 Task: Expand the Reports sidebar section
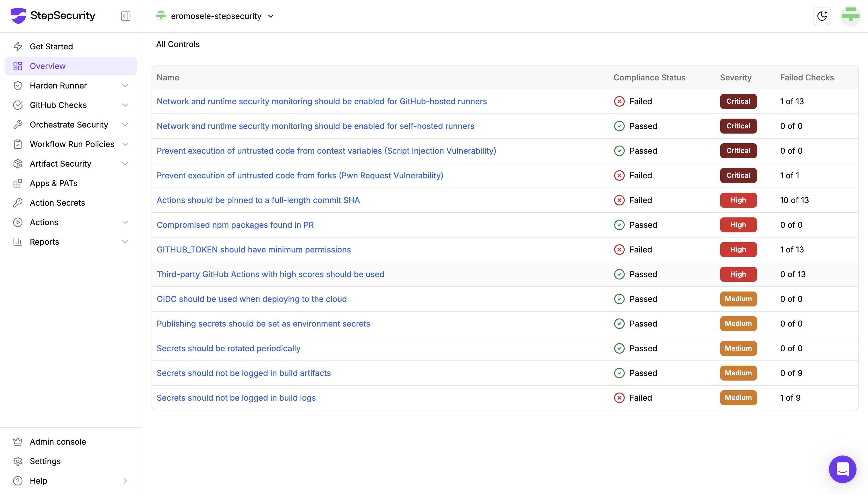click(x=125, y=242)
